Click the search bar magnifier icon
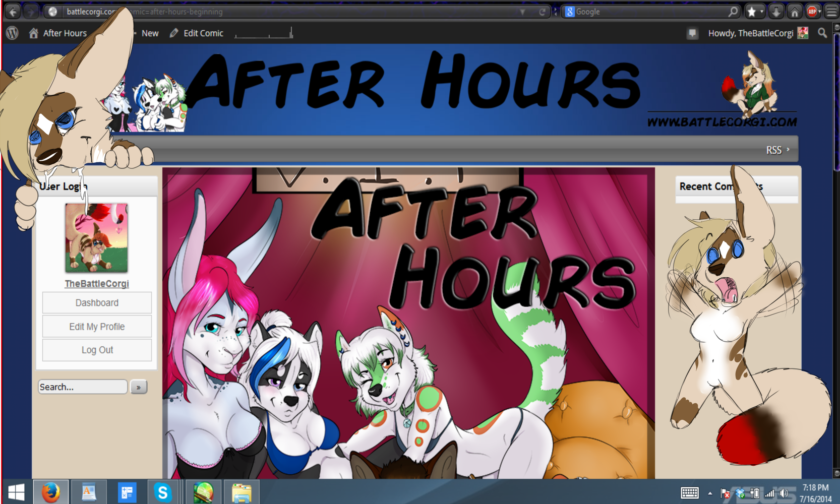This screenshot has height=504, width=840. 733,12
